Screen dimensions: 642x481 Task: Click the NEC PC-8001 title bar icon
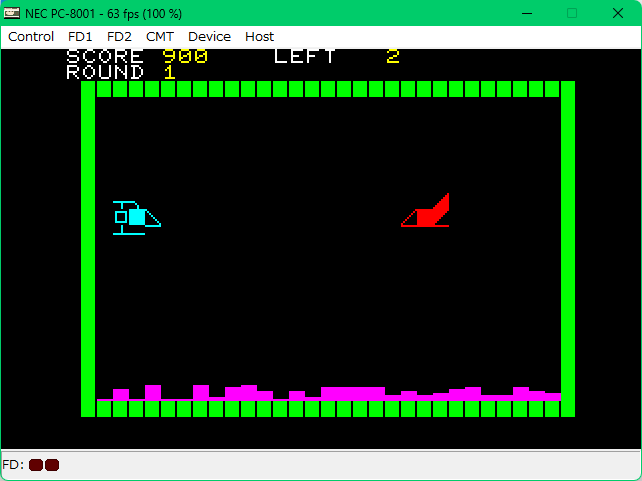tap(12, 13)
